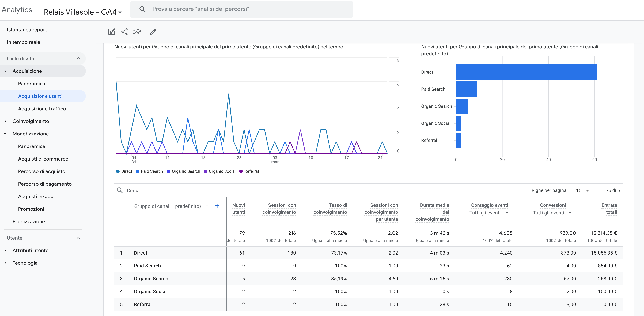644x316 pixels.
Task: Open Istantanea report in sidebar
Action: click(x=27, y=30)
